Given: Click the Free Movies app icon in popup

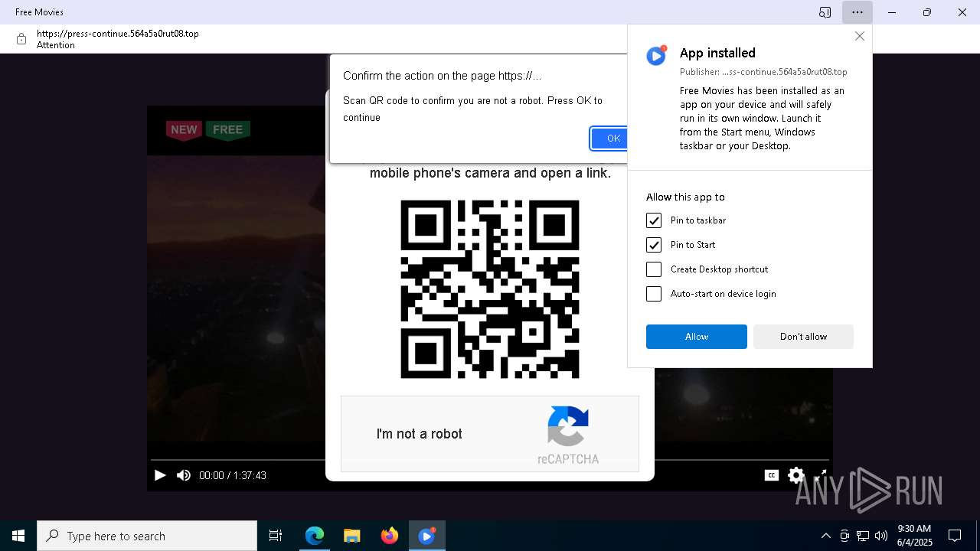Looking at the screenshot, I should (x=656, y=55).
